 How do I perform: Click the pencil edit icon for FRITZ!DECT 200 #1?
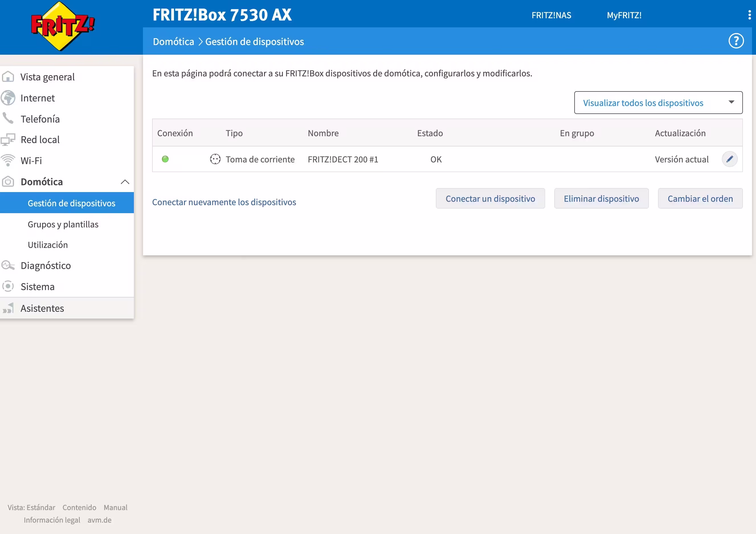730,160
